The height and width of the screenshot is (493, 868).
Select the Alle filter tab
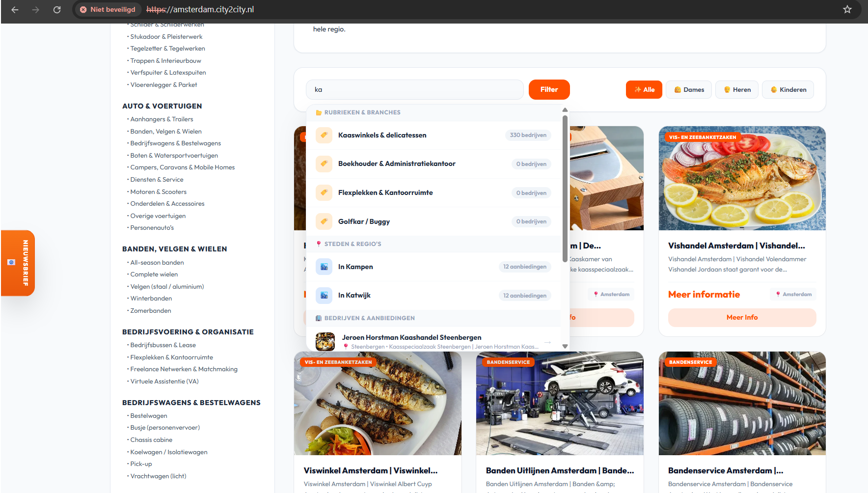644,89
